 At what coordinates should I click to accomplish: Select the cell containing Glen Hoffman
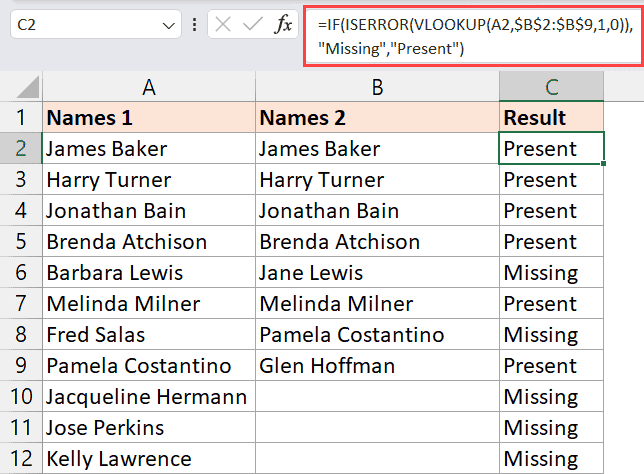click(x=377, y=366)
